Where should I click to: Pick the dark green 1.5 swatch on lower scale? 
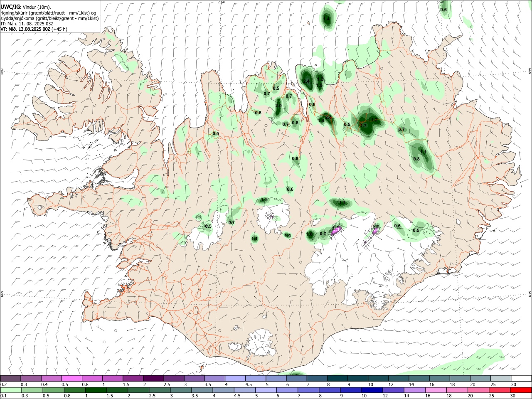[x=117, y=390]
